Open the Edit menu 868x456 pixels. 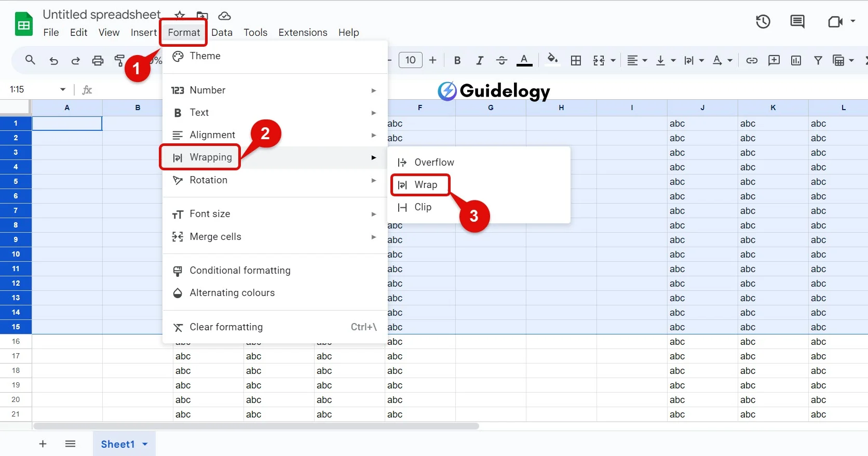click(79, 32)
